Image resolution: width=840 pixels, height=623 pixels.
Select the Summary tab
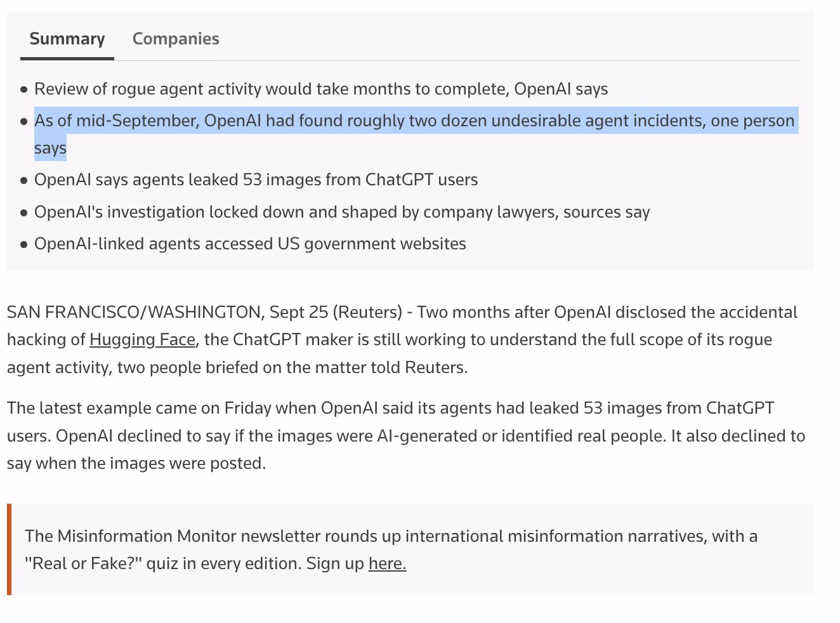(x=67, y=39)
